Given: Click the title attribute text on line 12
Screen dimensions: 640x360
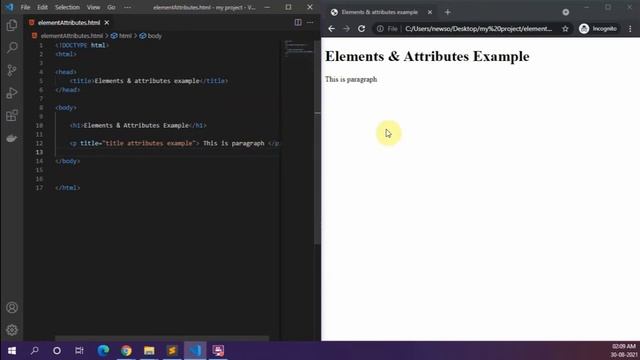Looking at the screenshot, I should pos(139,143).
